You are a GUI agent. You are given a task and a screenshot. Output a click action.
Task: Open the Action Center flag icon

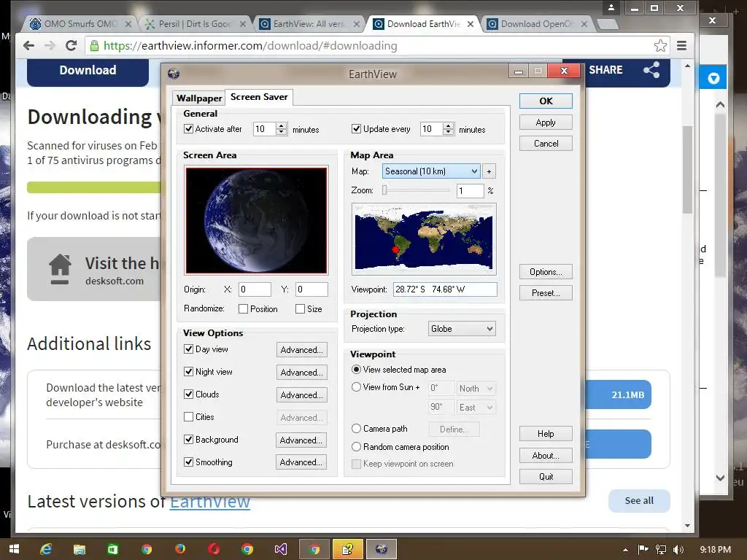[643, 549]
